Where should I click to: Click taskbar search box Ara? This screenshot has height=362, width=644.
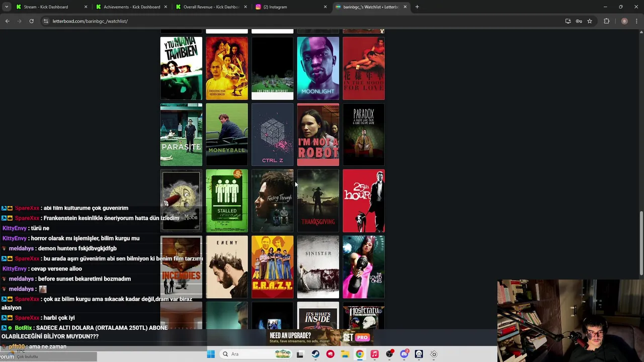point(257,354)
